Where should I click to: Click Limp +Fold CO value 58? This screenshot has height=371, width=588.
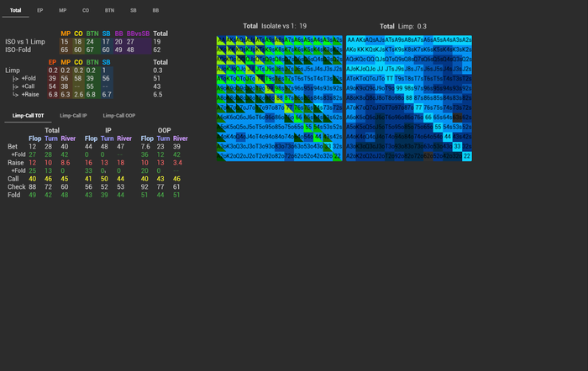[77, 78]
